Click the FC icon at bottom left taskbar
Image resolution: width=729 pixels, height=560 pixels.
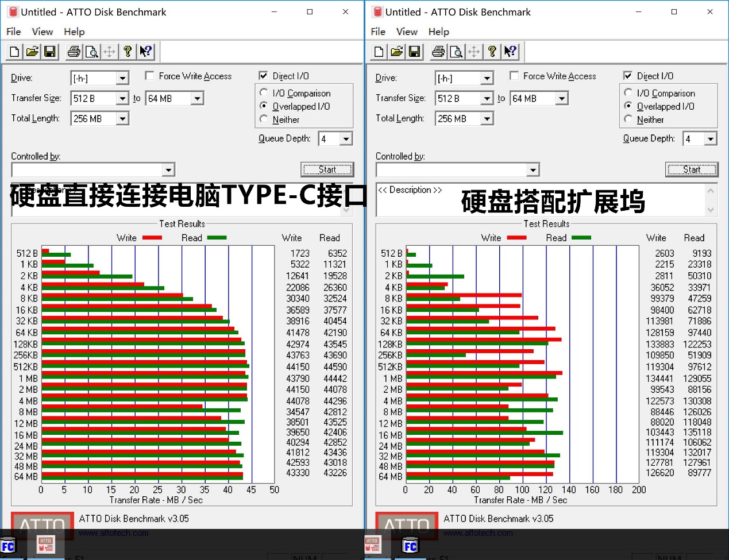click(x=7, y=546)
